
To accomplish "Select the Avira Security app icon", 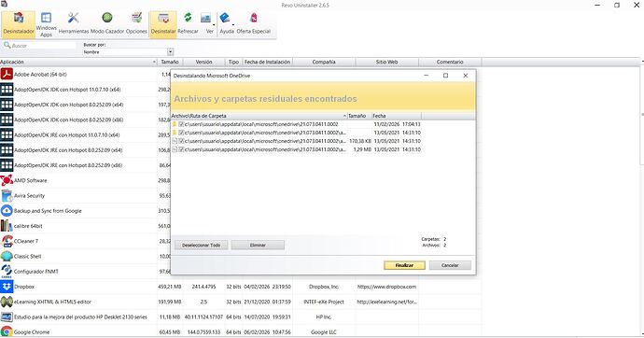I will tap(7, 195).
